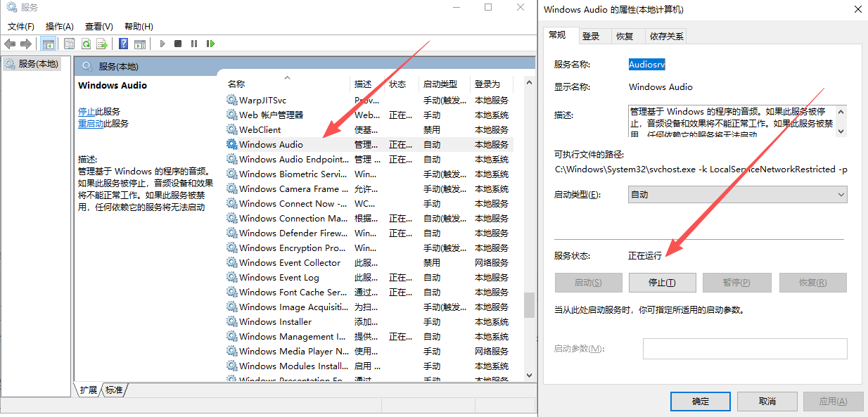This screenshot has height=417, width=868.
Task: Switch to the 标准 view tab
Action: pyautogui.click(x=114, y=390)
